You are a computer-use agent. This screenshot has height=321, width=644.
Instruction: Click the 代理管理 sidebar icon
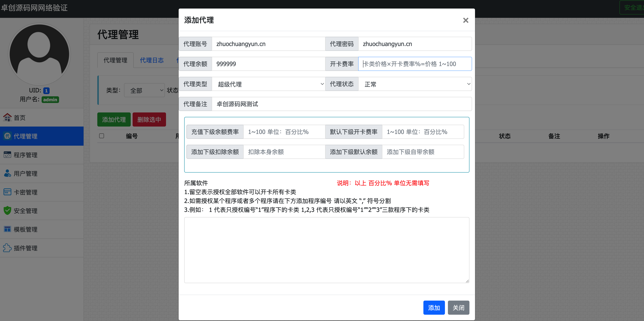[7, 136]
